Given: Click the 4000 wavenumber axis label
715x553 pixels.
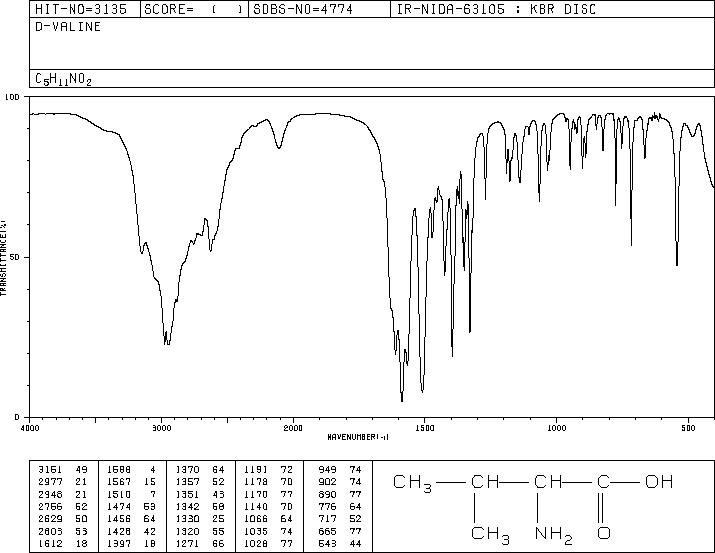Looking at the screenshot, I should point(30,428).
